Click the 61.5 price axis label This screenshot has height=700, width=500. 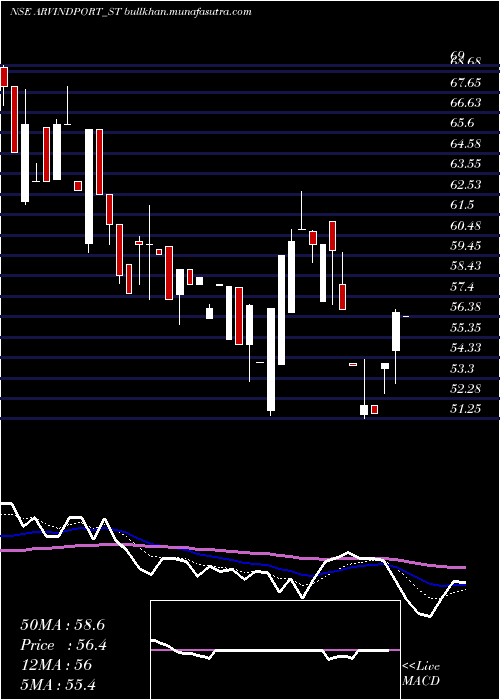click(462, 205)
